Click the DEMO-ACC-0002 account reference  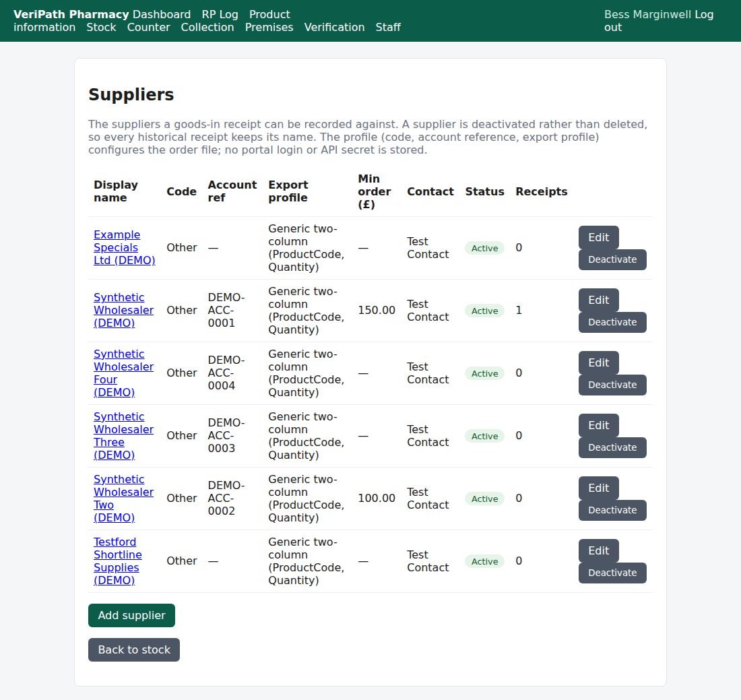pyautogui.click(x=226, y=498)
